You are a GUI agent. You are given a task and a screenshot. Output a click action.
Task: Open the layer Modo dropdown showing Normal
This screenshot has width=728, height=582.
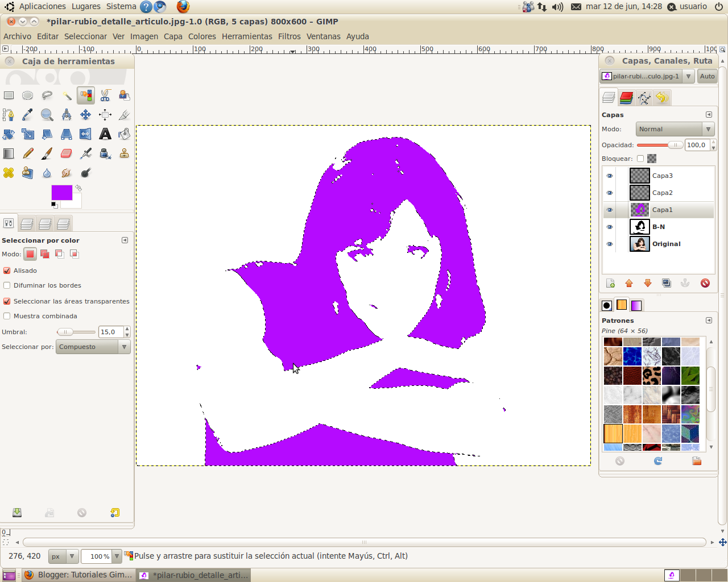click(675, 129)
